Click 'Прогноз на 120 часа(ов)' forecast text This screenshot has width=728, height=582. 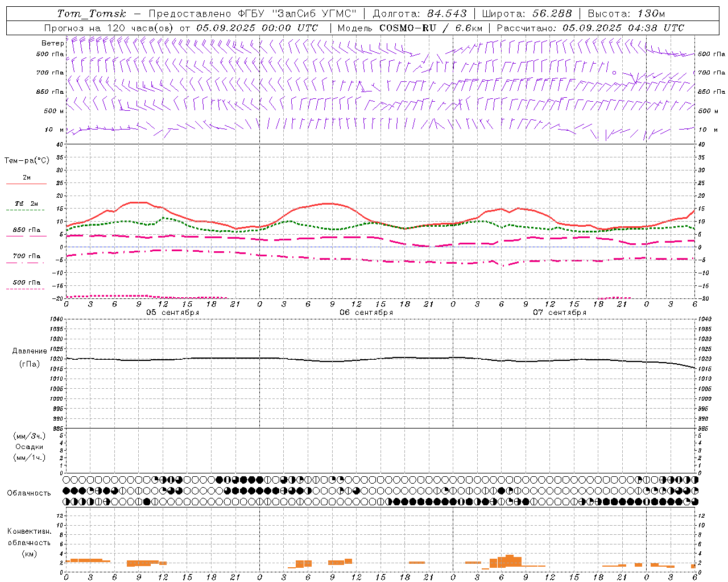click(109, 28)
